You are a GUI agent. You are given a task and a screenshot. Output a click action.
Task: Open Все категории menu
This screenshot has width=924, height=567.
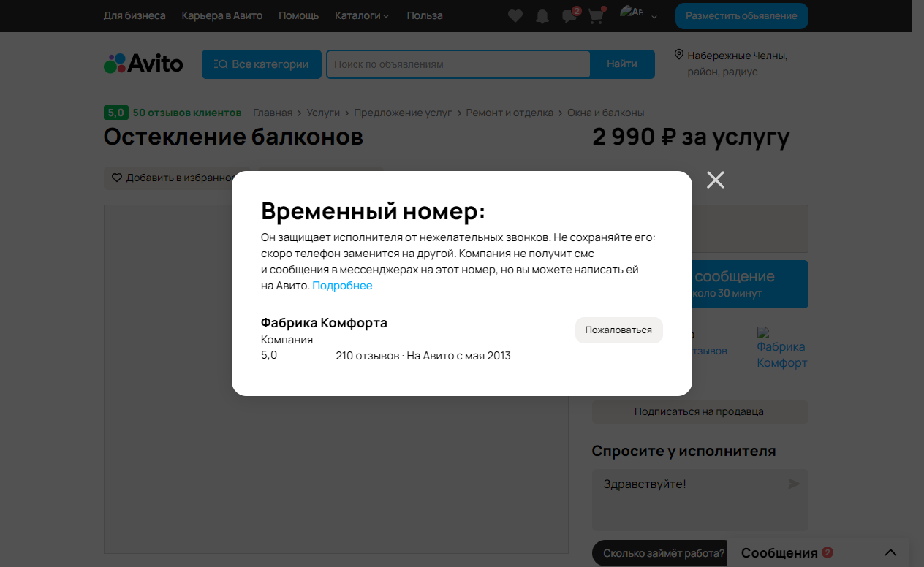(x=262, y=64)
